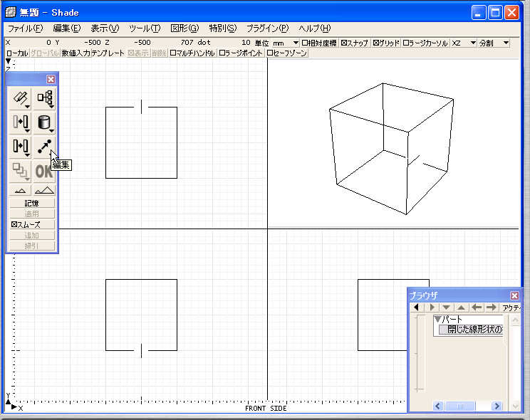The height and width of the screenshot is (420, 530).
Task: Click the small mountains zoom-out icon
Action: tap(20, 191)
